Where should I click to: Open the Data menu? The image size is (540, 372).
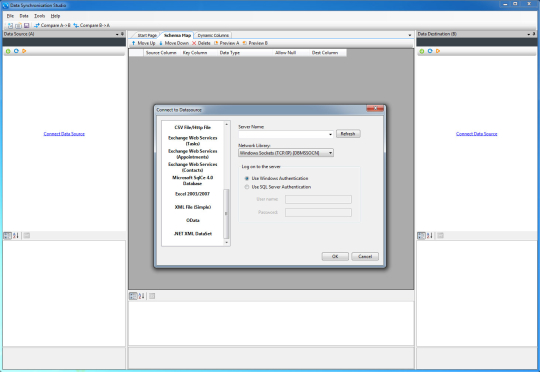pos(24,16)
